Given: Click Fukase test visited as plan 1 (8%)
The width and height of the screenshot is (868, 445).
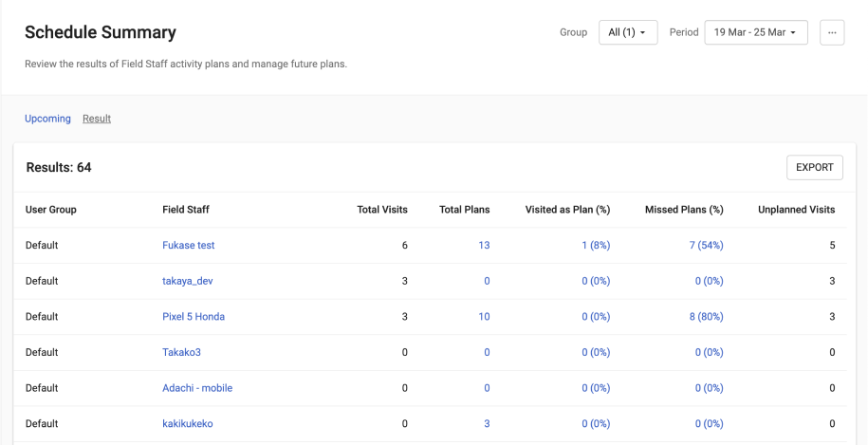Looking at the screenshot, I should 596,245.
